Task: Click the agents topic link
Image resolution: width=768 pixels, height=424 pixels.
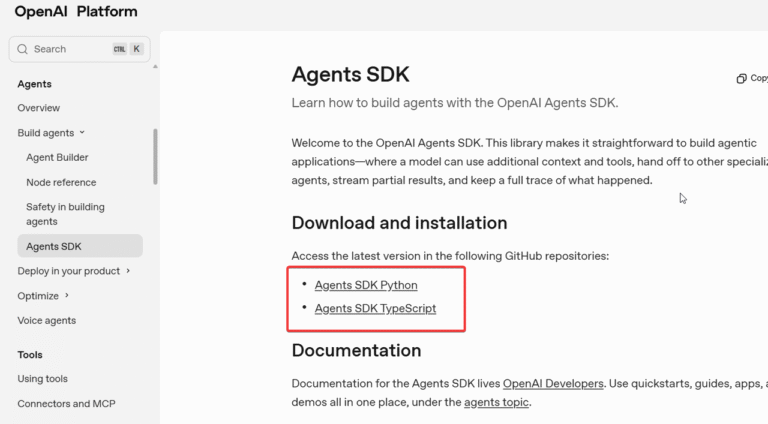Action: pyautogui.click(x=496, y=402)
